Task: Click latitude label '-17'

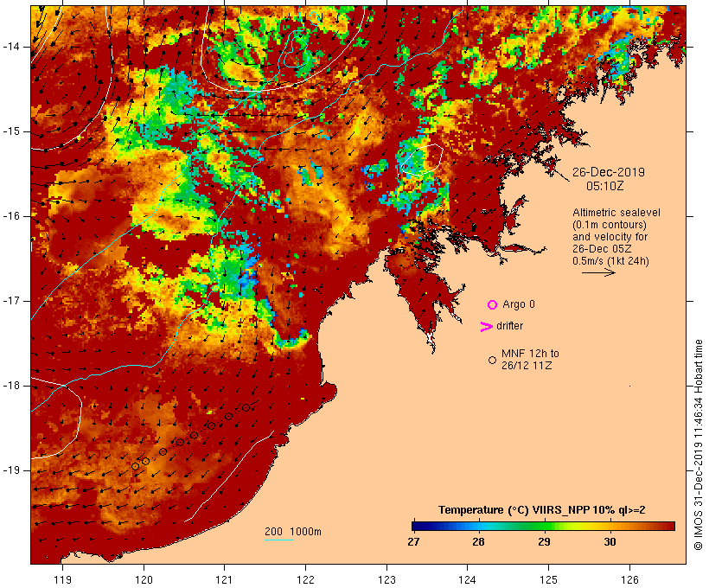Action: click(11, 301)
